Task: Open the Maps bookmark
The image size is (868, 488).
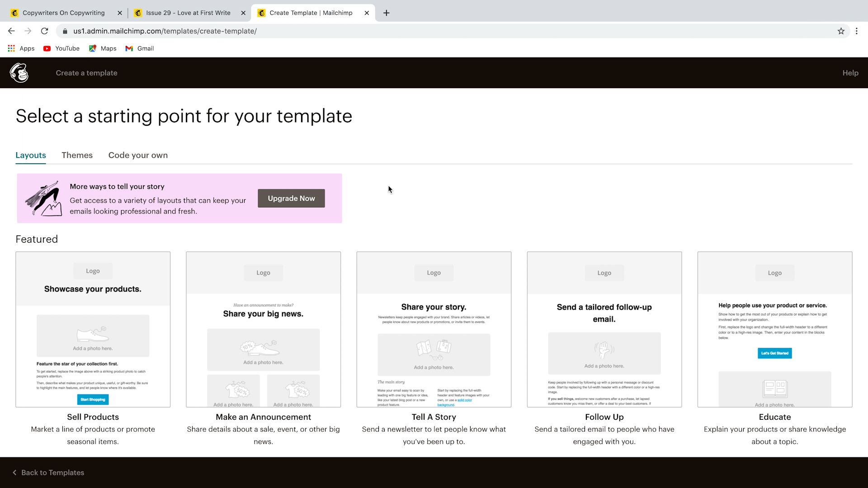Action: (x=103, y=48)
